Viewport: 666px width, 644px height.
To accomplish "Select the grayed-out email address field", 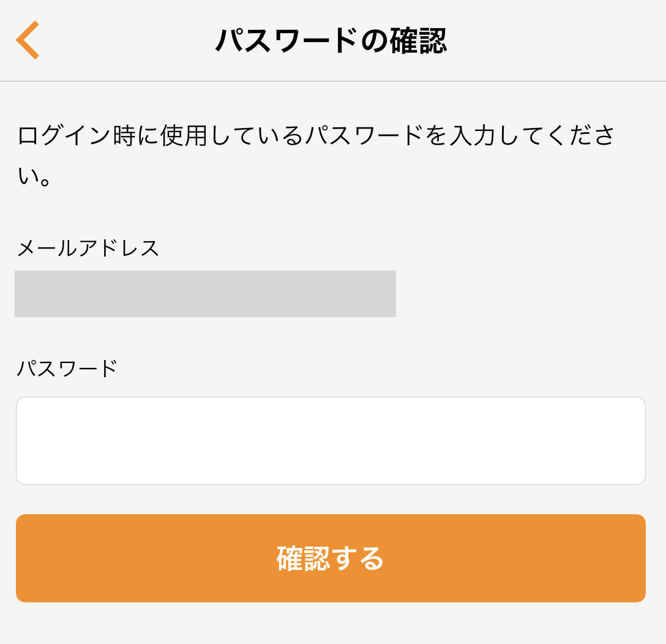I will click(x=205, y=294).
